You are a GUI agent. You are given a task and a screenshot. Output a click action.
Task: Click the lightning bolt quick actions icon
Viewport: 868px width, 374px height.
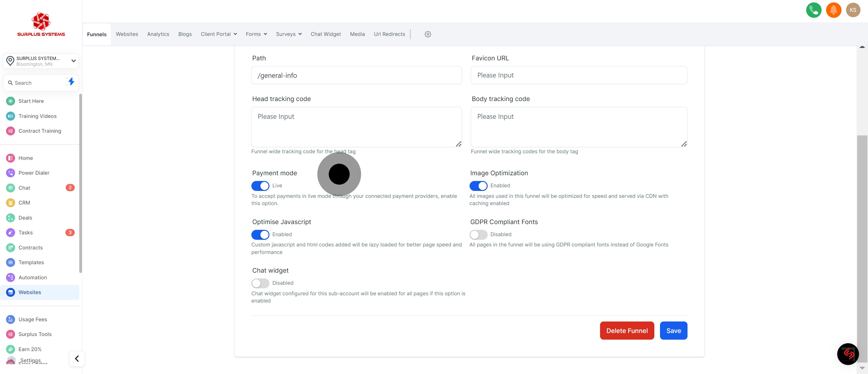click(x=71, y=82)
